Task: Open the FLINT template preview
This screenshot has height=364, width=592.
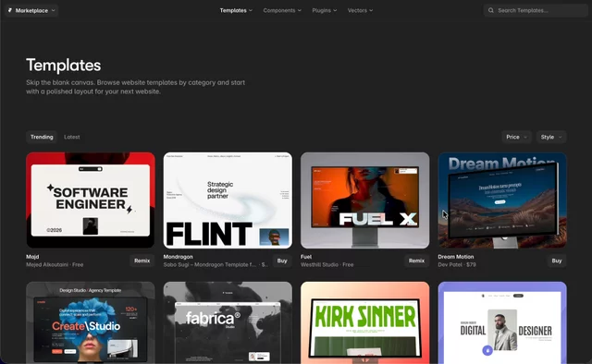Action: point(228,200)
